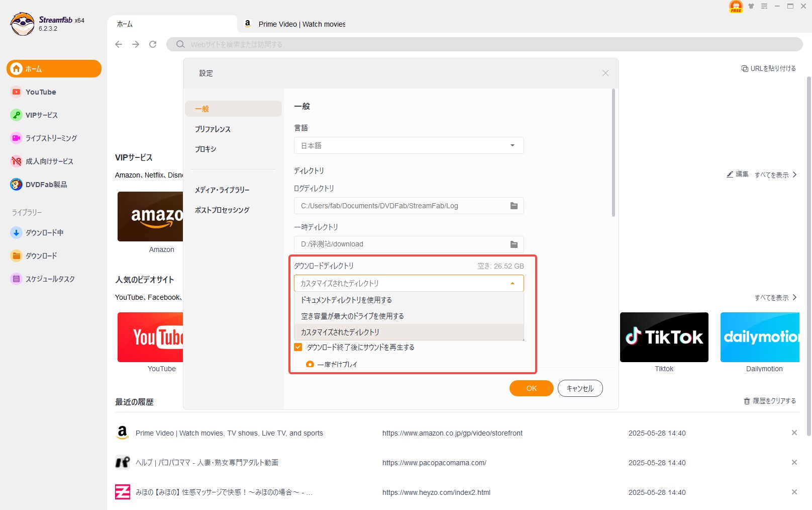Go forward with the forward arrow
Image resolution: width=812 pixels, height=510 pixels.
tap(136, 44)
